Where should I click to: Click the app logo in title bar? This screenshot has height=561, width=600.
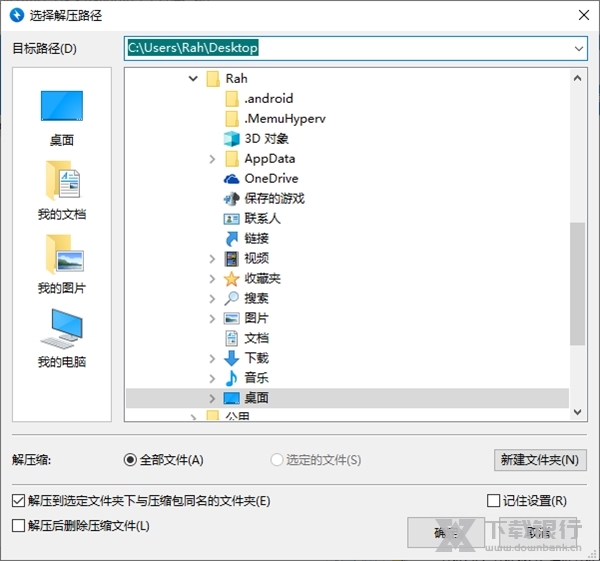17,15
